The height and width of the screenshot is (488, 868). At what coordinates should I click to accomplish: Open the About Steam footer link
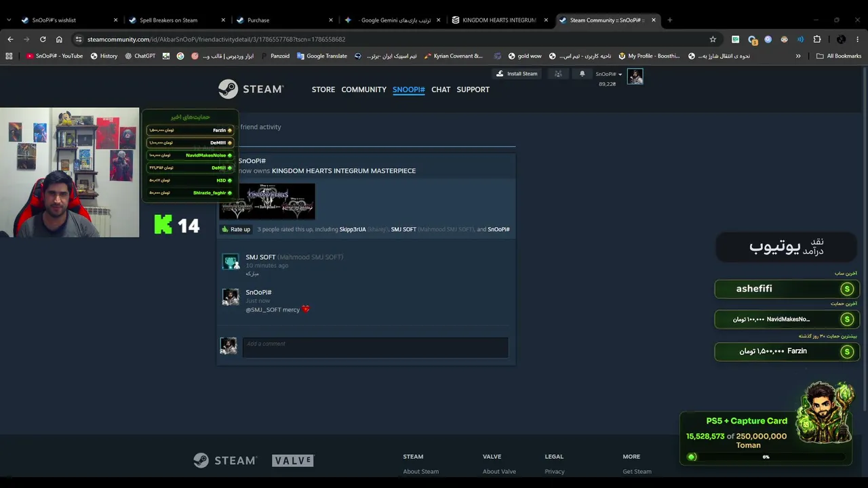[421, 472]
